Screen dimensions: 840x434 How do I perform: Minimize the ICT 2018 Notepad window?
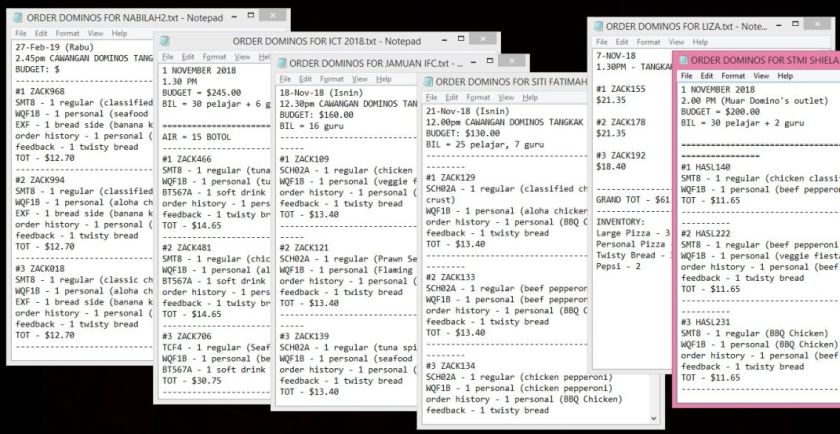coord(444,39)
